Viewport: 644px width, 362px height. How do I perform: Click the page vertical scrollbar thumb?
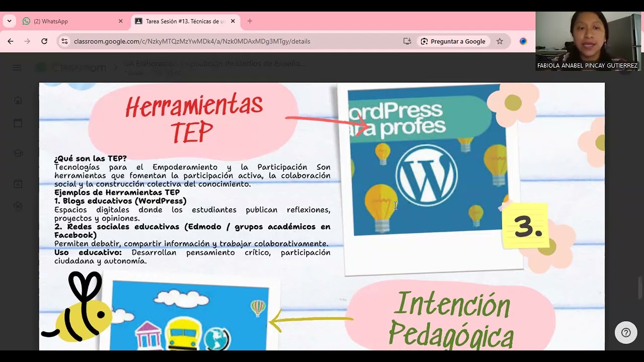pyautogui.click(x=640, y=288)
